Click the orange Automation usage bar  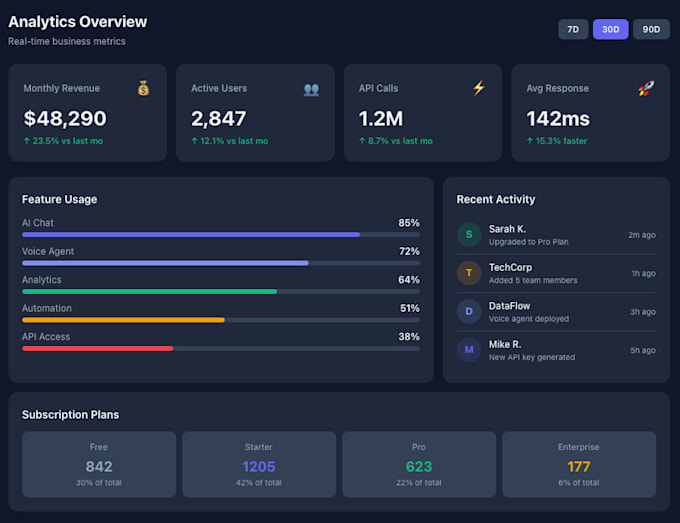click(221, 320)
